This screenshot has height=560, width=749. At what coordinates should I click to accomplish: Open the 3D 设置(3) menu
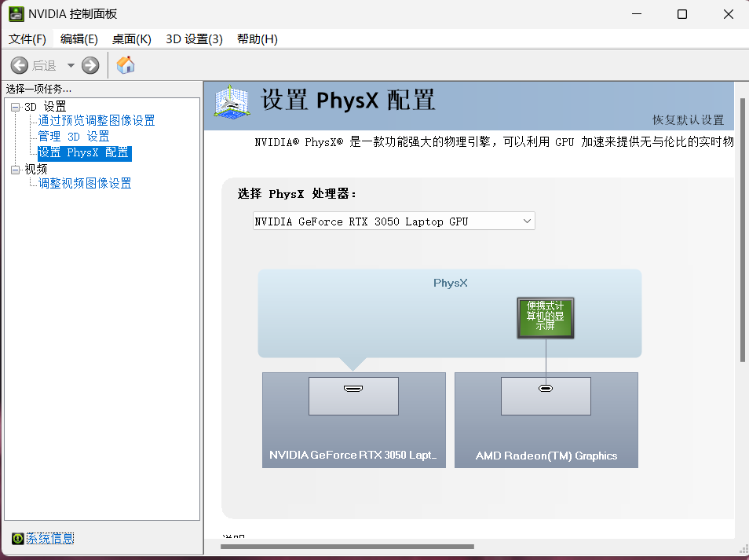[194, 39]
